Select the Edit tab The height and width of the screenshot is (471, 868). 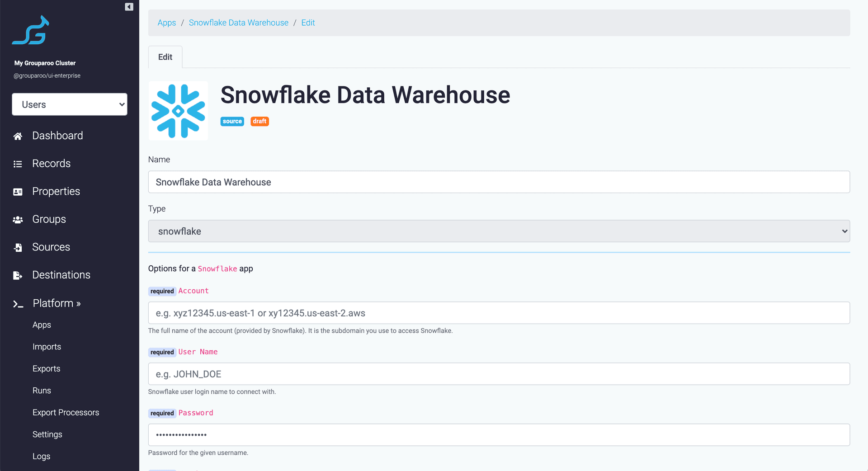pyautogui.click(x=165, y=57)
